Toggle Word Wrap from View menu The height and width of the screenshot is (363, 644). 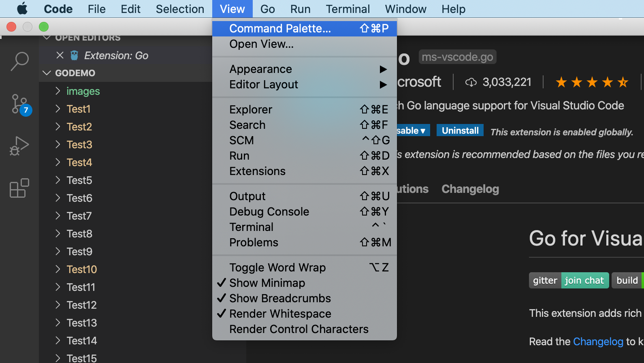pos(305,267)
